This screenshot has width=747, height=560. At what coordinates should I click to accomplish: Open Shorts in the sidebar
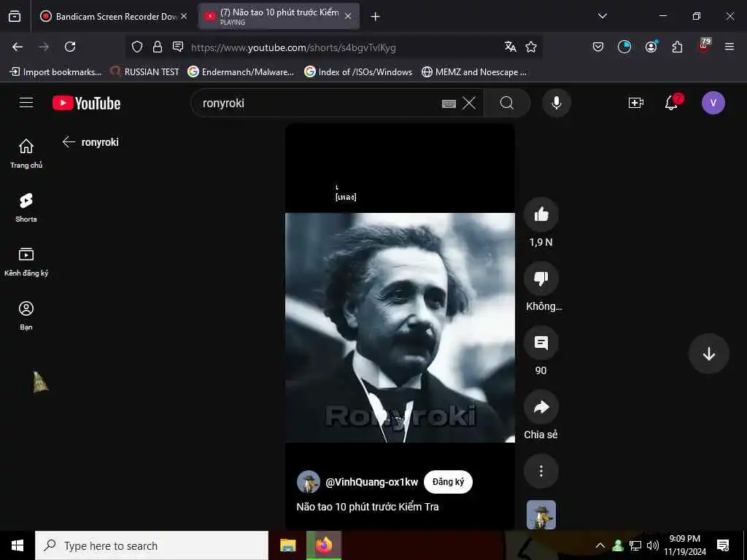26,208
